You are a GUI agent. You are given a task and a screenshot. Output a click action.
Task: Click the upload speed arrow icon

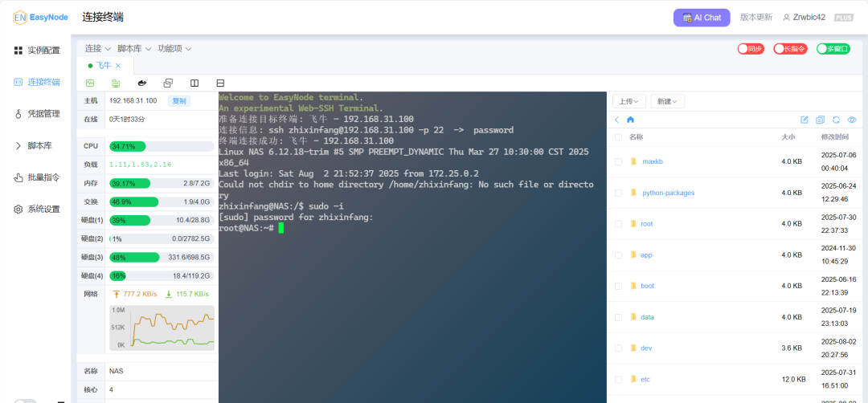pos(117,294)
